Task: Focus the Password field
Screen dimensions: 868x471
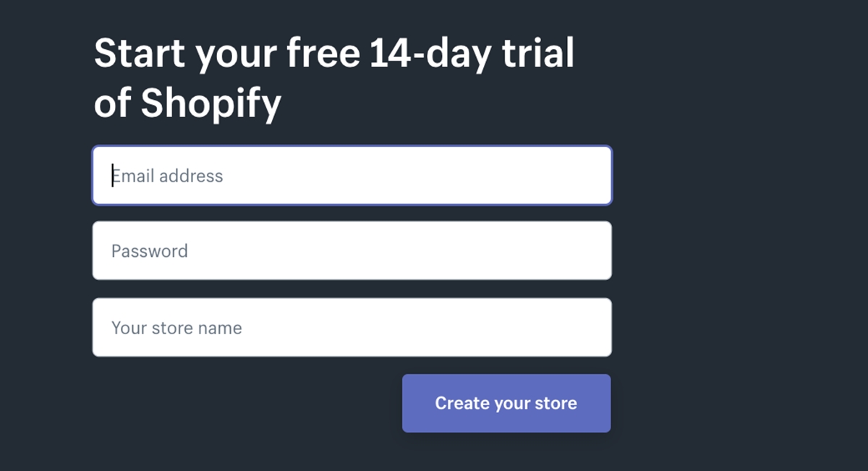Action: pos(352,251)
